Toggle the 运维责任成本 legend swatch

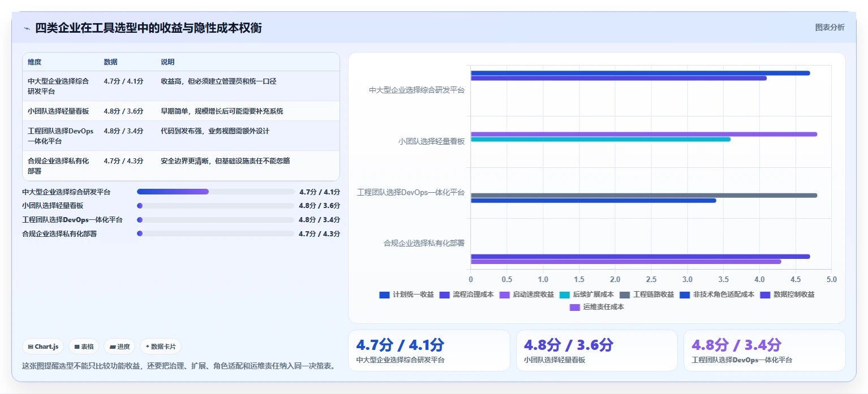[575, 307]
